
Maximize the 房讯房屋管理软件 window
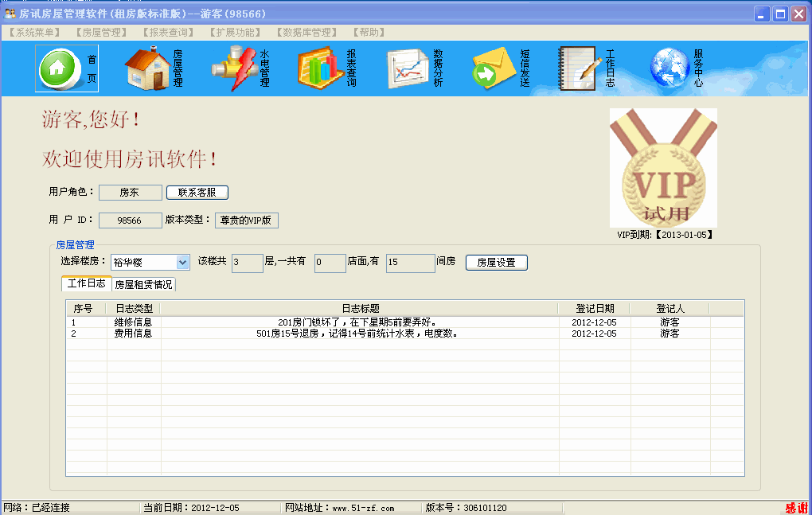tap(780, 14)
